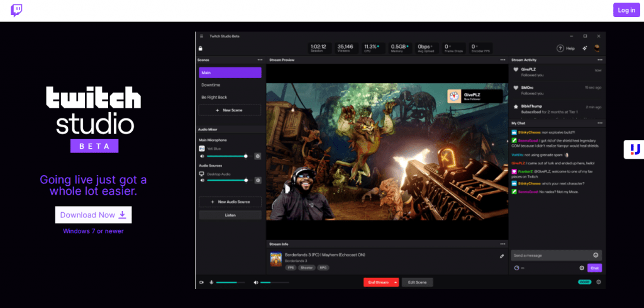The height and width of the screenshot is (308, 644).
Task: Click the Twitch logo in header
Action: [x=17, y=10]
